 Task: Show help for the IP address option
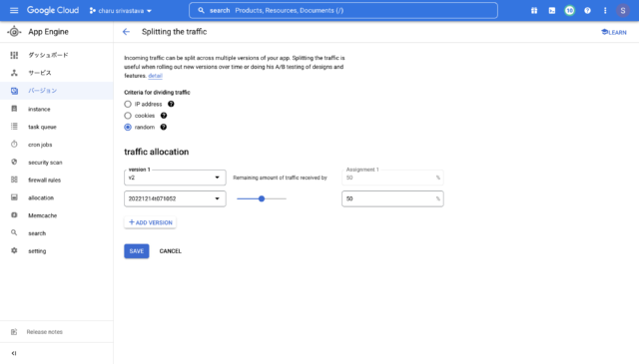point(171,104)
